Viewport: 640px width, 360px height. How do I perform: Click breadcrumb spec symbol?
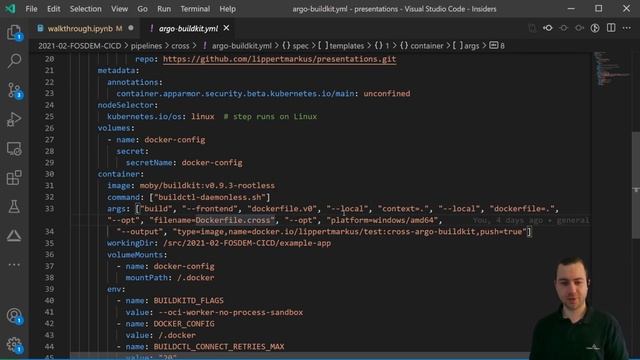(295, 46)
